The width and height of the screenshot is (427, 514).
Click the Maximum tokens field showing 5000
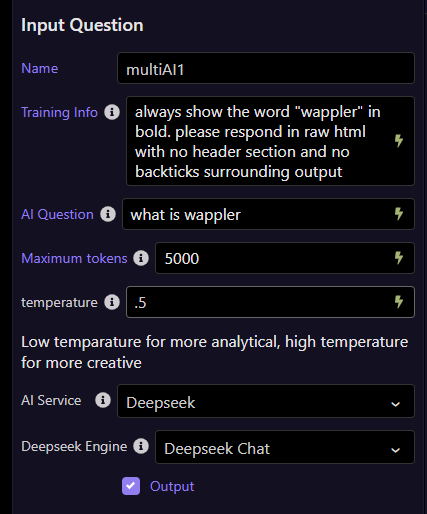(x=285, y=258)
